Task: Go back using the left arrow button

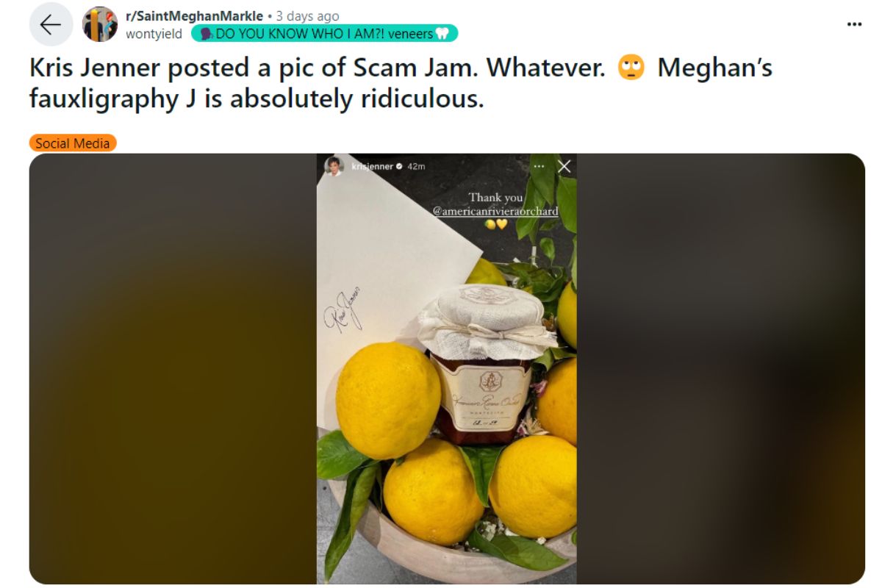Action: (x=51, y=24)
